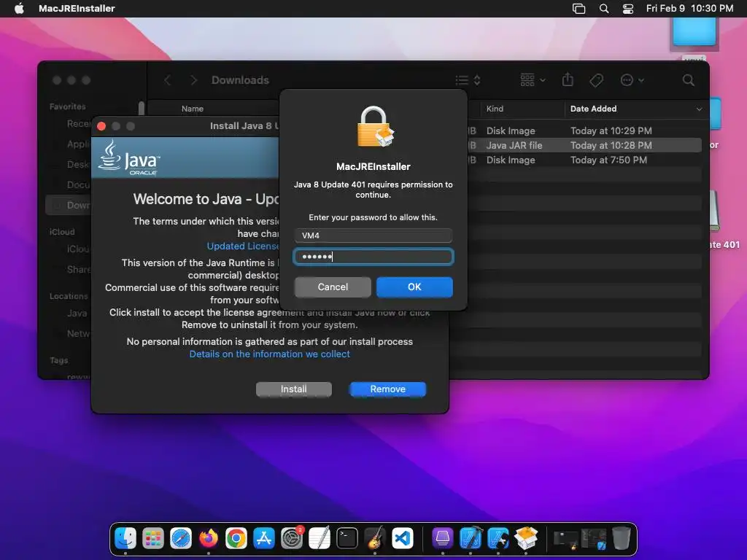Click the date and time in the menu bar
This screenshot has height=560, width=747.
(689, 8)
